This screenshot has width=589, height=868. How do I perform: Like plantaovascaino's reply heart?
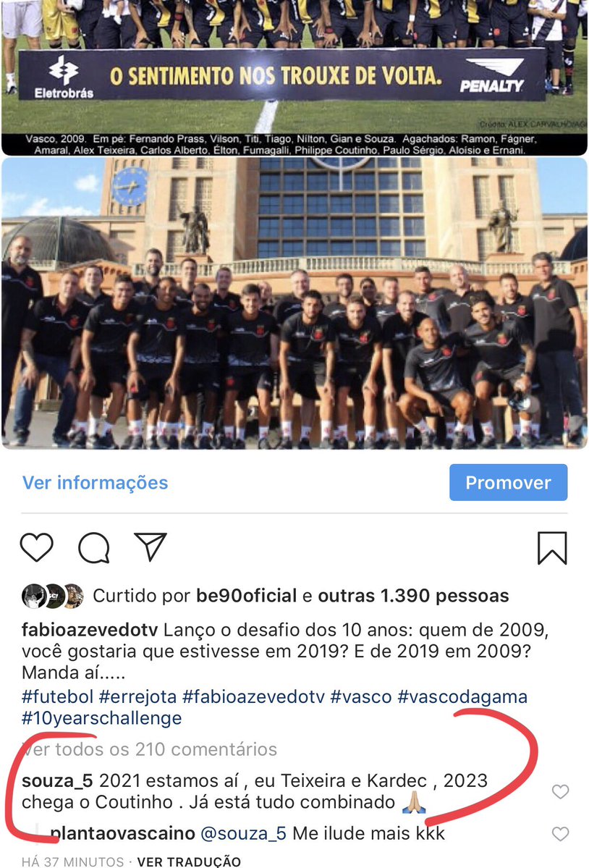click(x=560, y=834)
